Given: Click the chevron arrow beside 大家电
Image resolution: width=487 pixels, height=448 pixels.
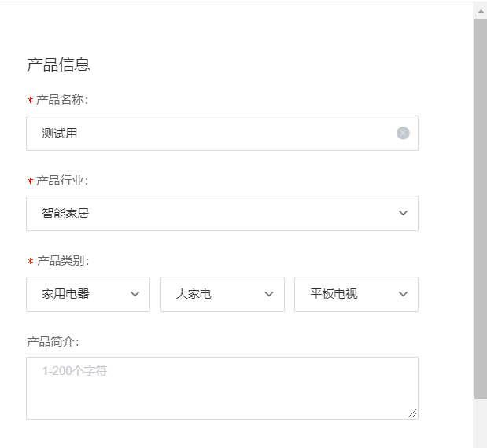Looking at the screenshot, I should coord(269,294).
